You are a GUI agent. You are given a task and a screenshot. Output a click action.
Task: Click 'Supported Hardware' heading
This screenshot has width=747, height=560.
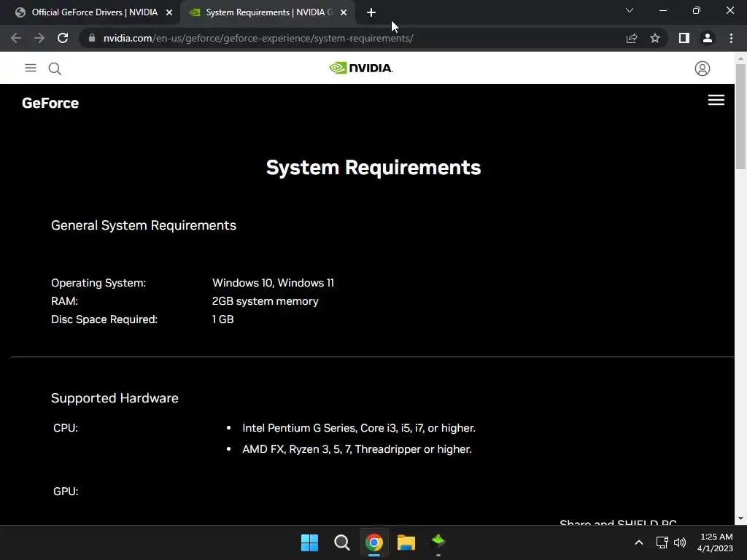pos(115,398)
